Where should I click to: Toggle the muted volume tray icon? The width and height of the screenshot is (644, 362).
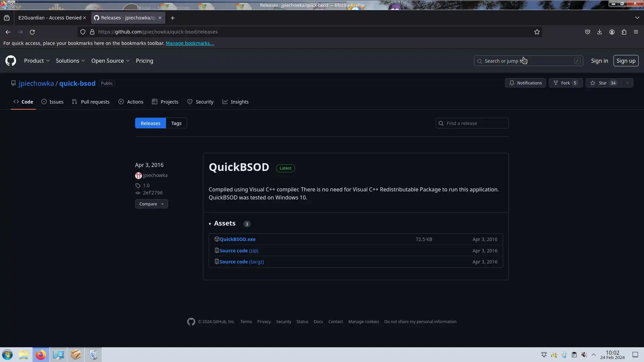click(584, 355)
